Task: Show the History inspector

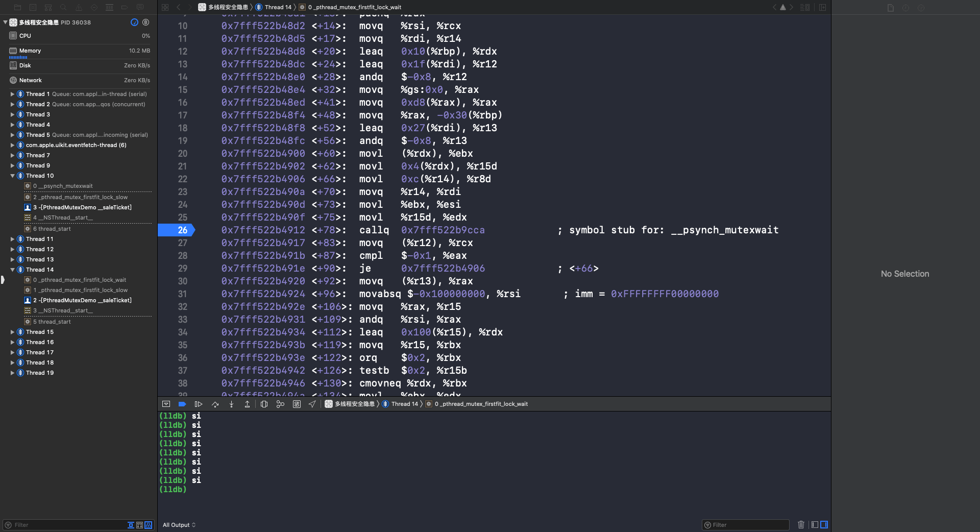Action: 906,8
